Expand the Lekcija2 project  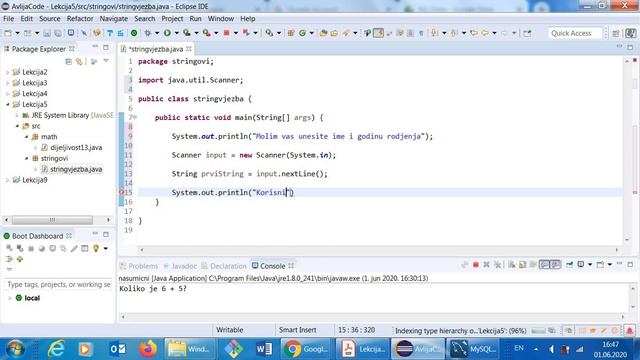pos(7,72)
